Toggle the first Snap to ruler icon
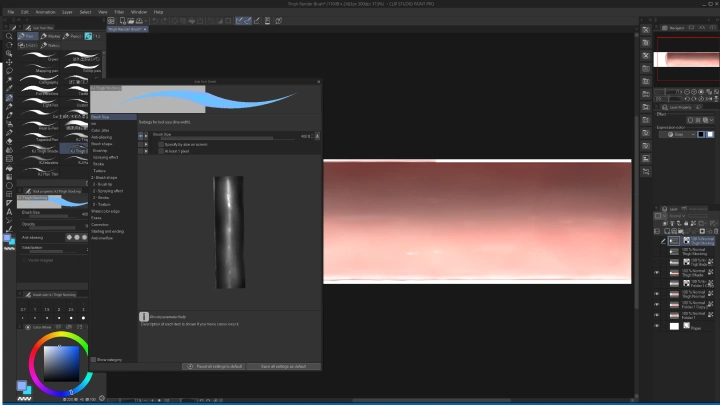The image size is (720, 405). 239,21
